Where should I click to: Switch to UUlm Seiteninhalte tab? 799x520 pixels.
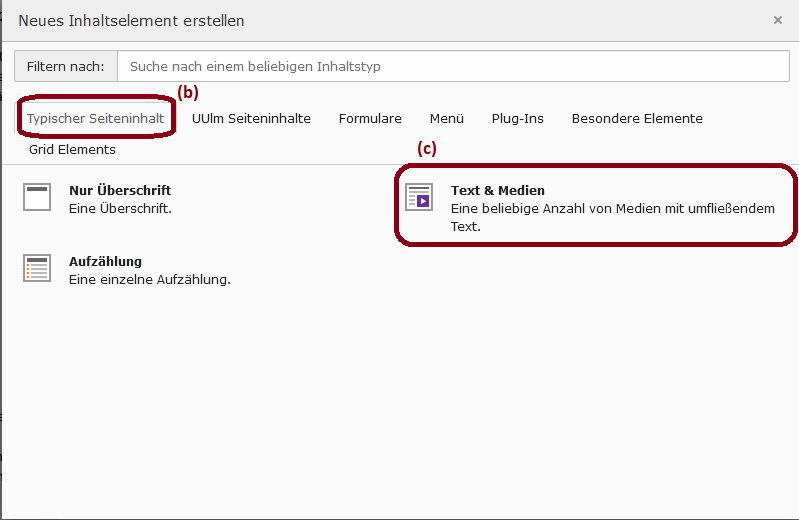251,118
